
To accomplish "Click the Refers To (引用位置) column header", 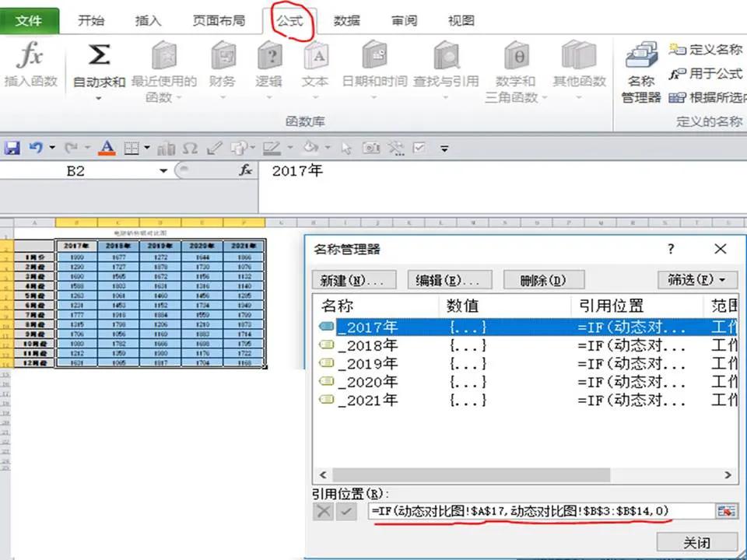I will tap(637, 305).
